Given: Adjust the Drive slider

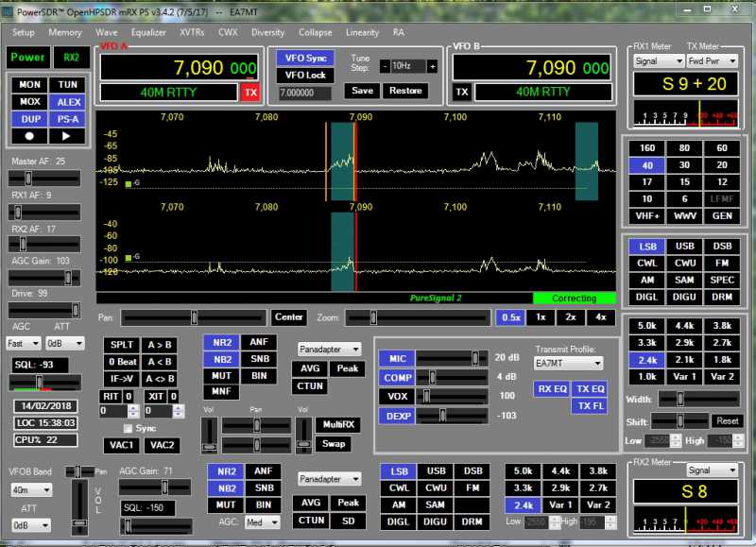Looking at the screenshot, I should pyautogui.click(x=44, y=310).
